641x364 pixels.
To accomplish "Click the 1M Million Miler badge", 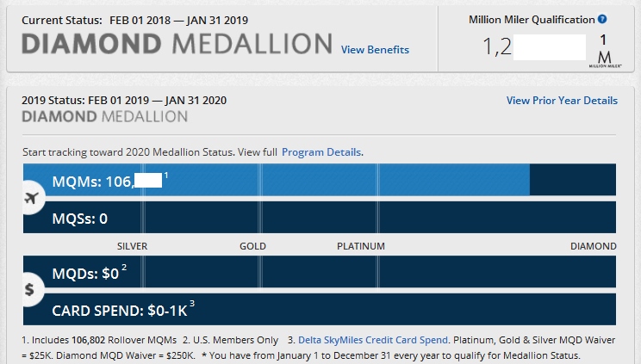I will point(603,50).
